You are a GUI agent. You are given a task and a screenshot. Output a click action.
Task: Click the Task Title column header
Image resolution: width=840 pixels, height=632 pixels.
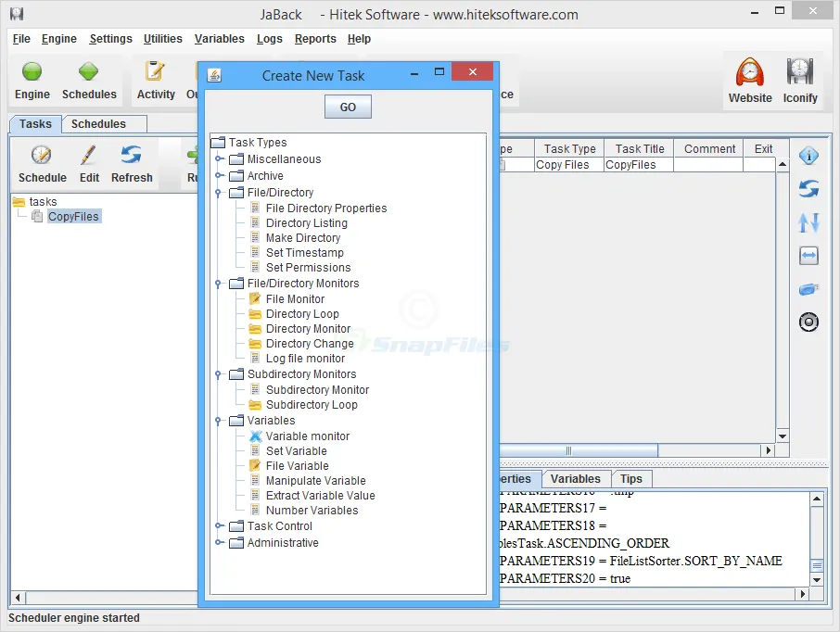(x=639, y=149)
